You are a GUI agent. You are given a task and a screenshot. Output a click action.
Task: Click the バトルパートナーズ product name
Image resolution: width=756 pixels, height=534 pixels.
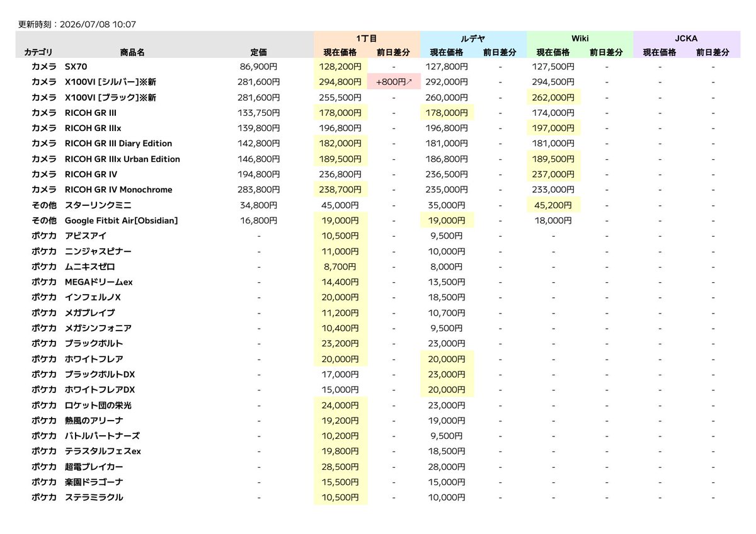pos(102,436)
